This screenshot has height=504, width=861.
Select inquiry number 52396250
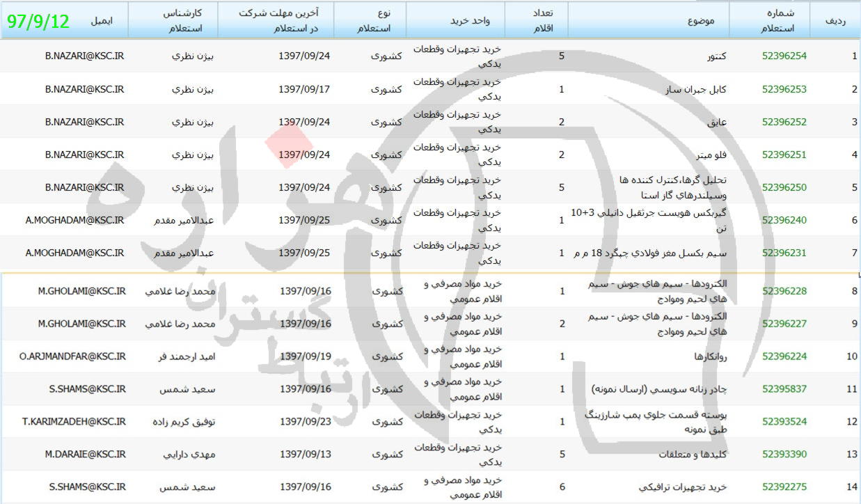point(784,187)
